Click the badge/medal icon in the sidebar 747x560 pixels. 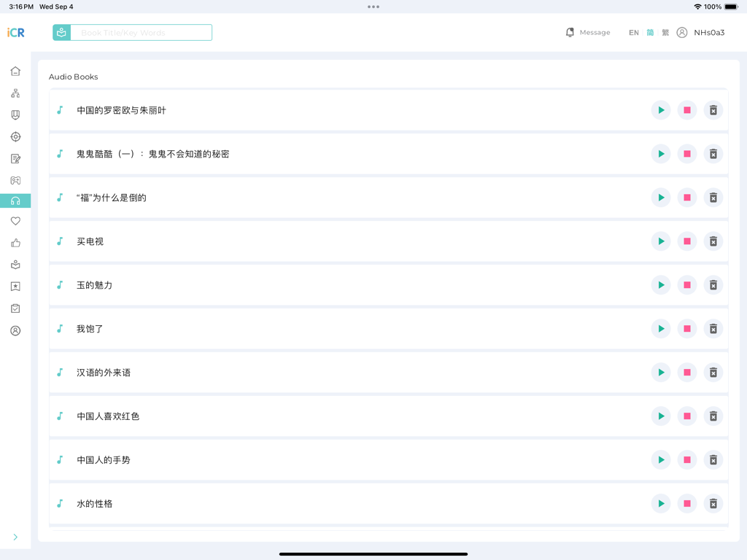click(15, 114)
